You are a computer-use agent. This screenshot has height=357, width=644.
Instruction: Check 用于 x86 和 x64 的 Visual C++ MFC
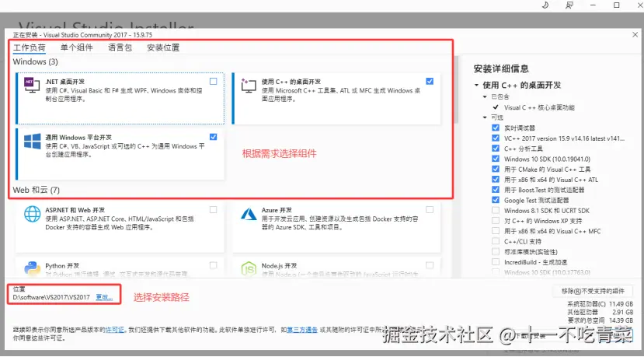pos(496,231)
